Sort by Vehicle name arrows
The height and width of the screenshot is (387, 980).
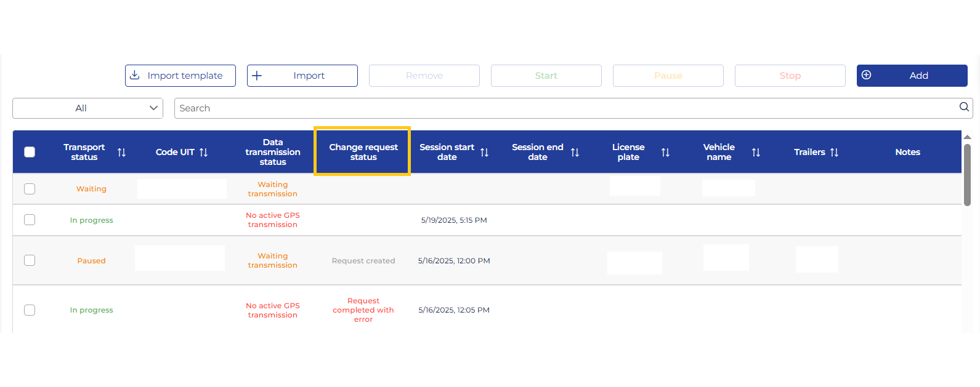pos(756,153)
